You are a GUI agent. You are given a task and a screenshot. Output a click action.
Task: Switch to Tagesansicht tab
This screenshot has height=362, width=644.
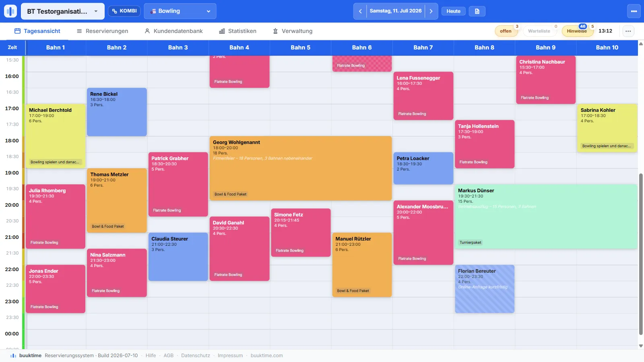point(37,31)
